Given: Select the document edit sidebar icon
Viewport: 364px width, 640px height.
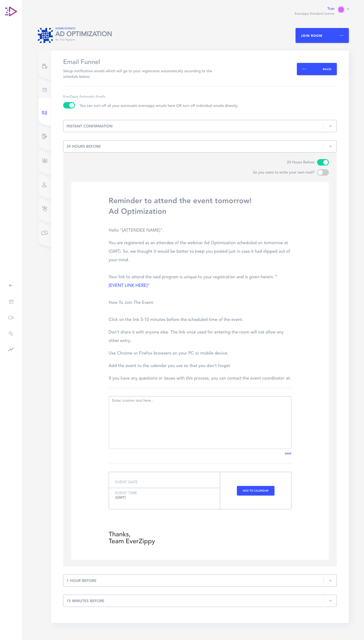Looking at the screenshot, I should click(x=45, y=136).
